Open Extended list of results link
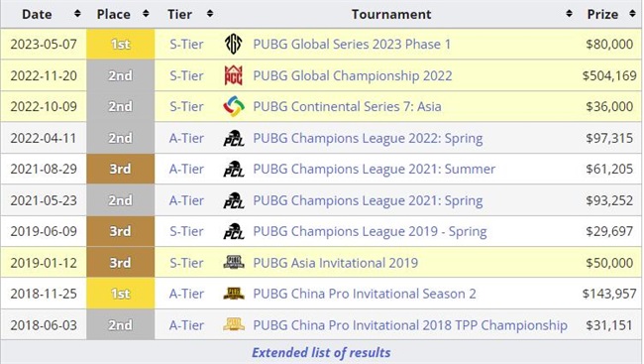The width and height of the screenshot is (644, 364). [321, 352]
